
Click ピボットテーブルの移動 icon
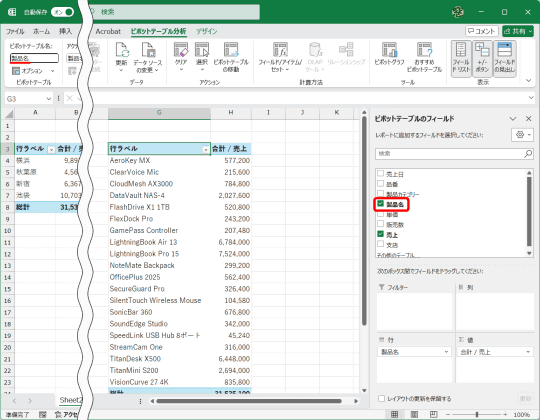pyautogui.click(x=231, y=50)
